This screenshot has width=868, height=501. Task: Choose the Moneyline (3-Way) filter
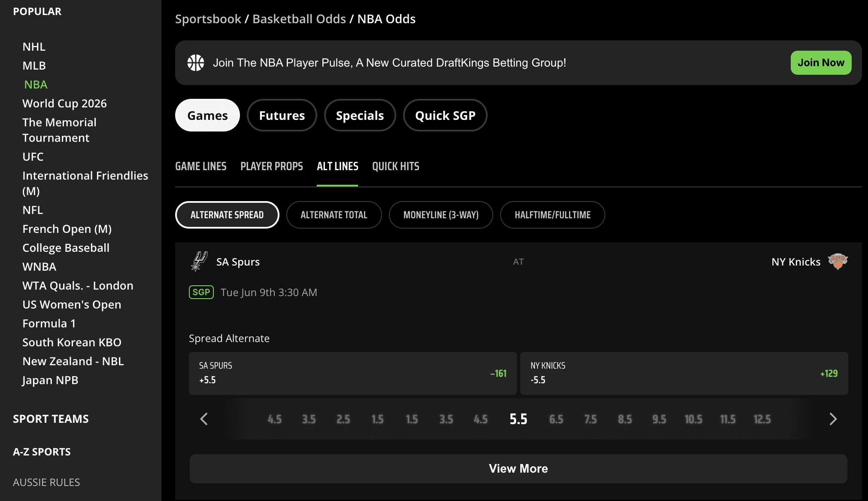(441, 215)
